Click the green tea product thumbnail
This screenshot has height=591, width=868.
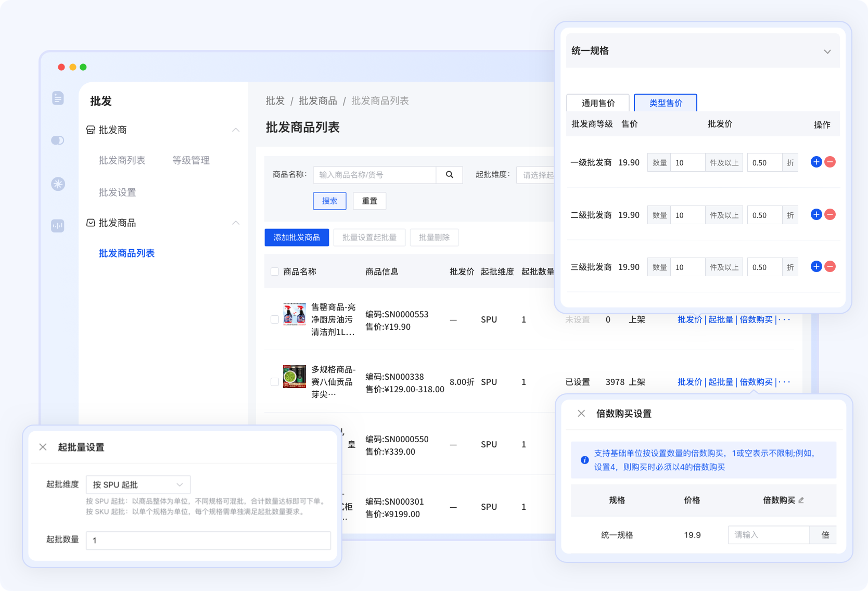point(295,377)
